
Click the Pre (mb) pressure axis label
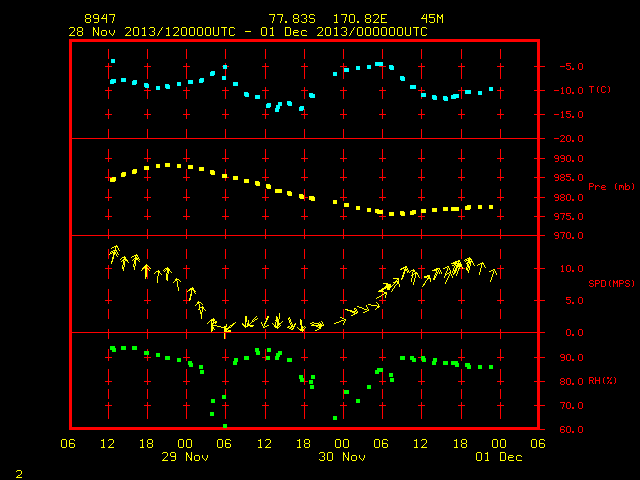click(x=611, y=187)
